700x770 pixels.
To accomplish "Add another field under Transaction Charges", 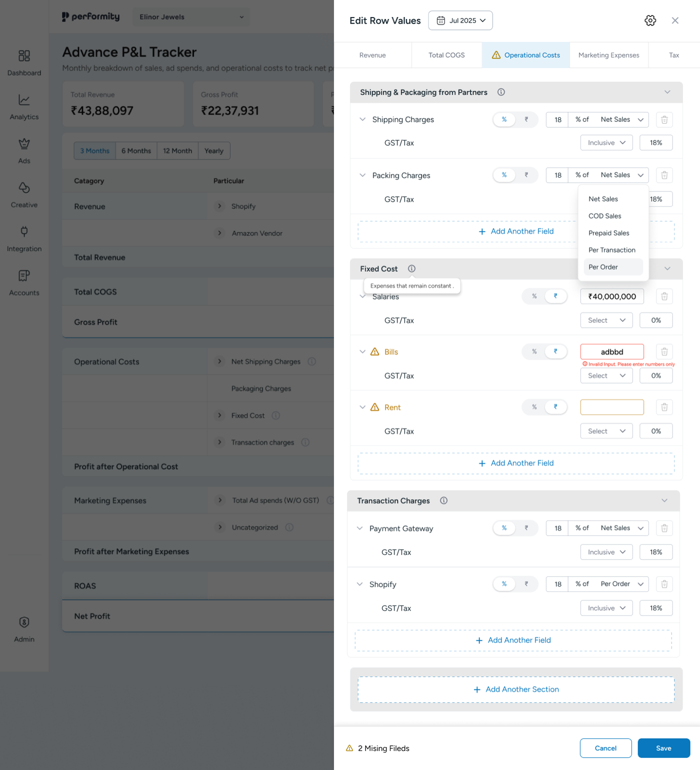I will (x=513, y=640).
